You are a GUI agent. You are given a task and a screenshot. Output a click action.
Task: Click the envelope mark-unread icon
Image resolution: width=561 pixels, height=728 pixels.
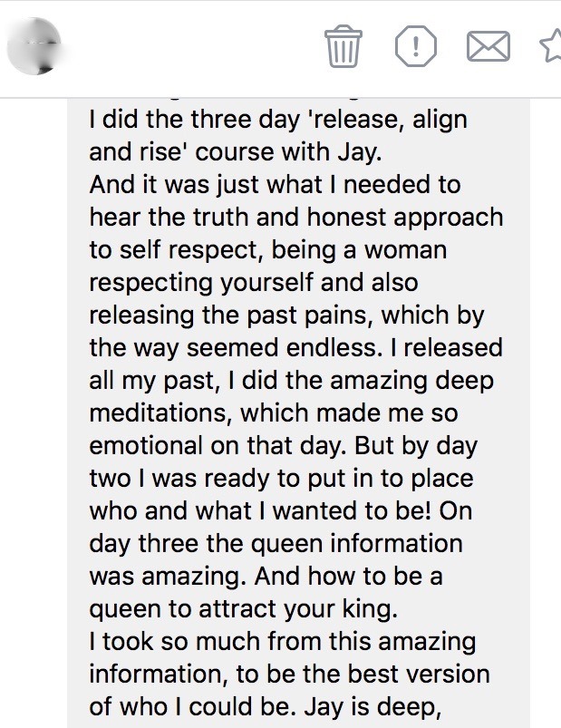pyautogui.click(x=488, y=45)
